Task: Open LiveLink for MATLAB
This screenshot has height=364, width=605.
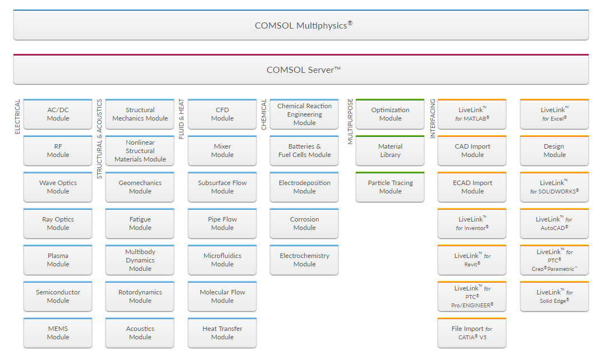Action: [x=472, y=114]
